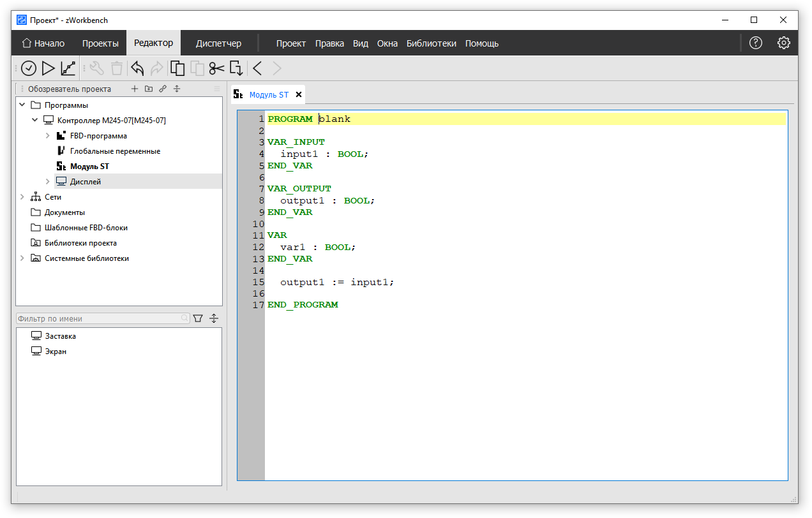Open the Библиотеки menu
The image size is (812, 518).
431,43
